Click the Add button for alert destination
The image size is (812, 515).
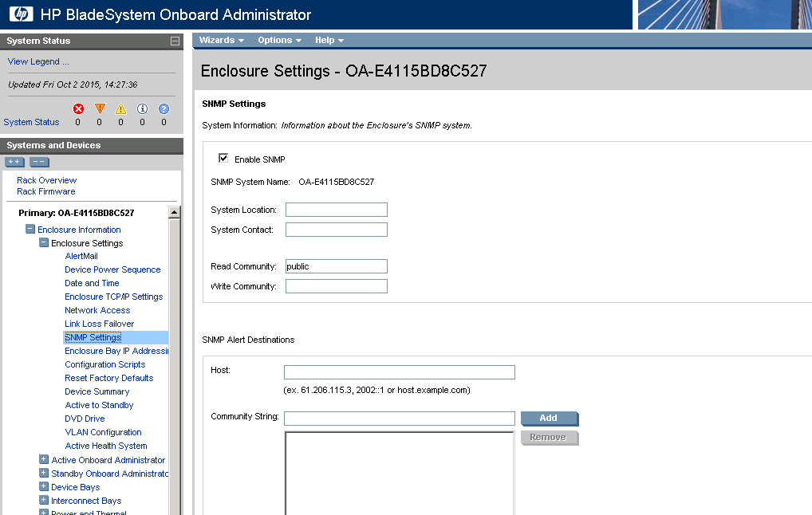[550, 419]
